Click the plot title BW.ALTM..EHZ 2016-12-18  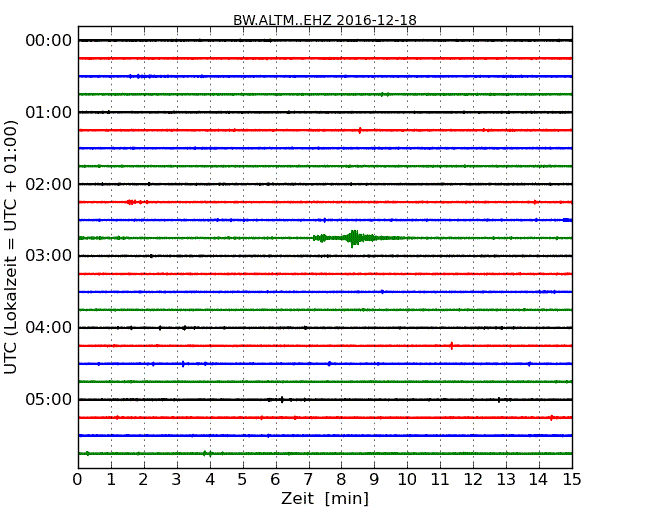coord(325,20)
